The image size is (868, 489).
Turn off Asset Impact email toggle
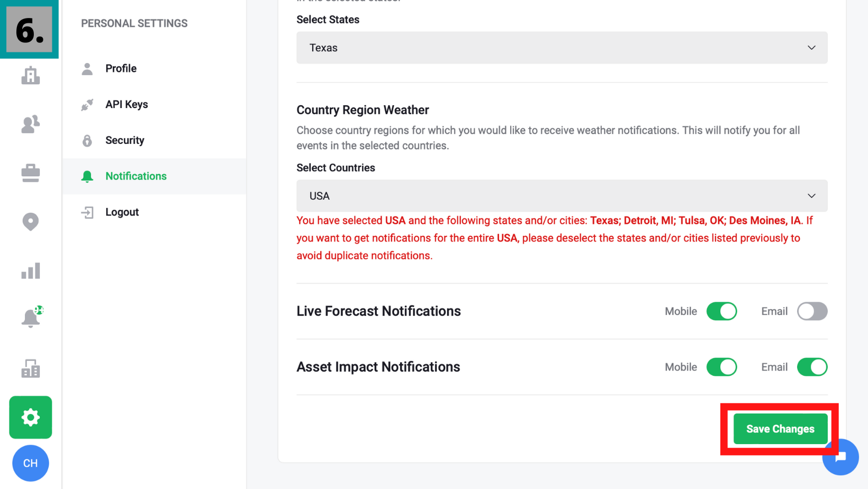coord(812,367)
